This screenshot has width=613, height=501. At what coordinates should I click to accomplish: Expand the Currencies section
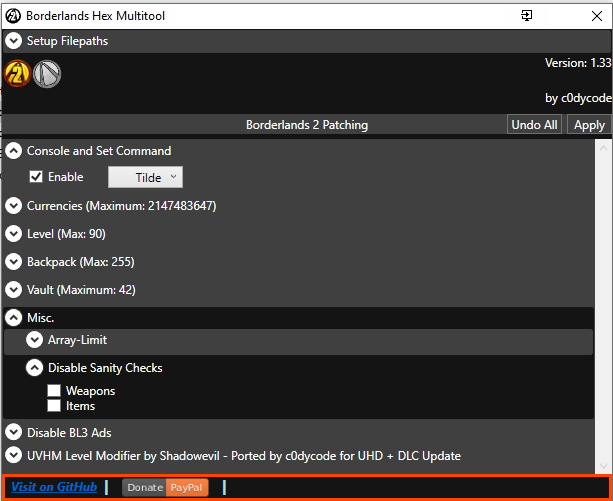14,206
